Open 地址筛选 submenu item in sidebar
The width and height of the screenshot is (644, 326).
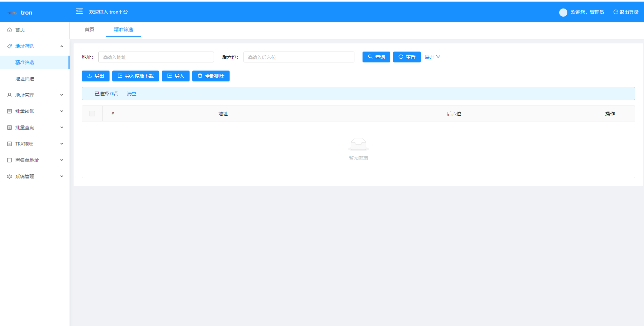[25, 79]
